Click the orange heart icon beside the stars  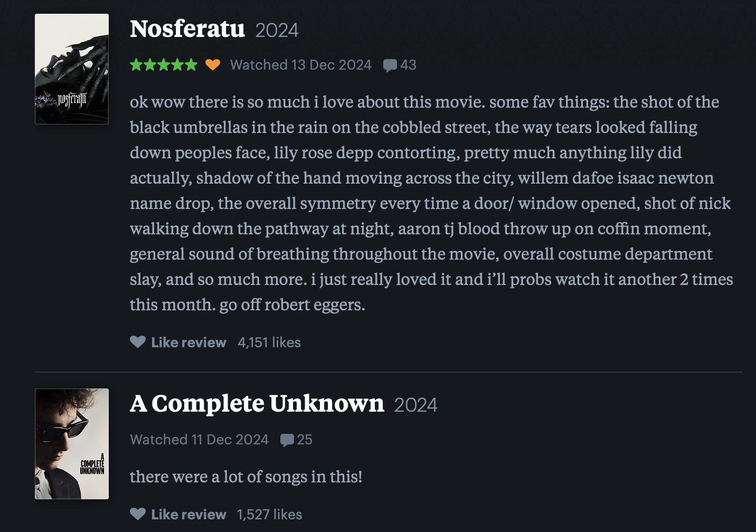[x=213, y=65]
